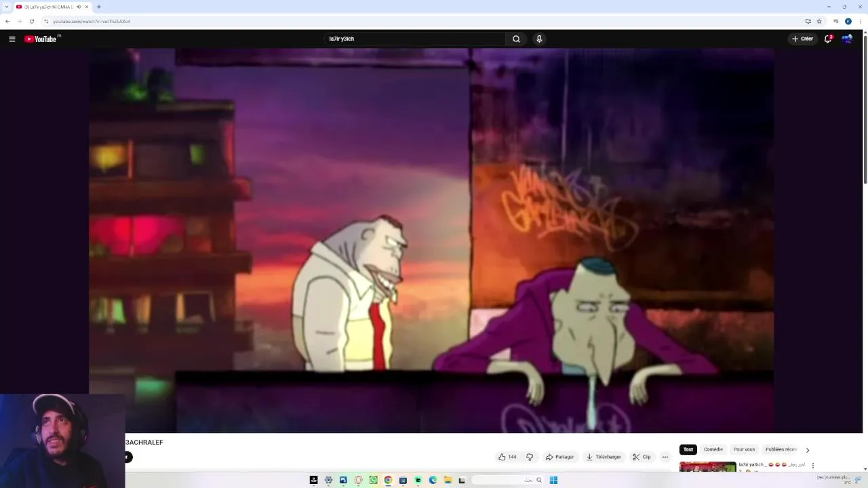This screenshot has width=868, height=488.
Task: Focus the browser address bar URL
Action: click(92, 21)
